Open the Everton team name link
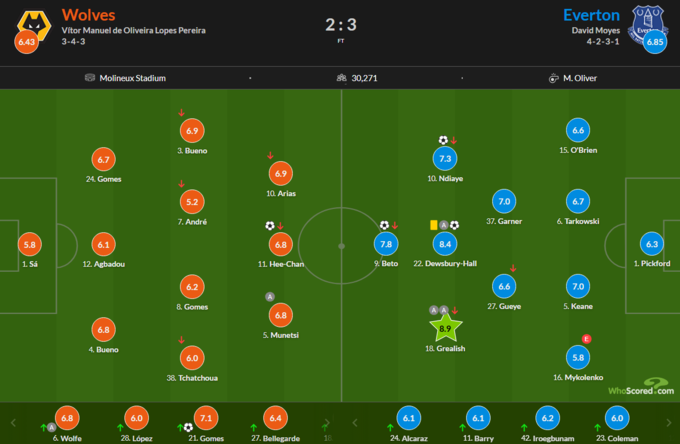 pos(591,15)
